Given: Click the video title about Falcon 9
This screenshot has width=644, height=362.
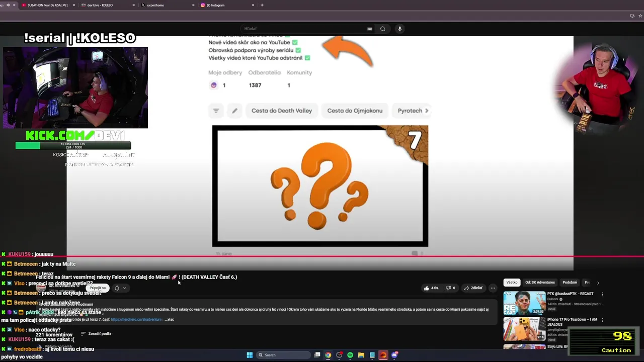Looking at the screenshot, I should (136, 277).
